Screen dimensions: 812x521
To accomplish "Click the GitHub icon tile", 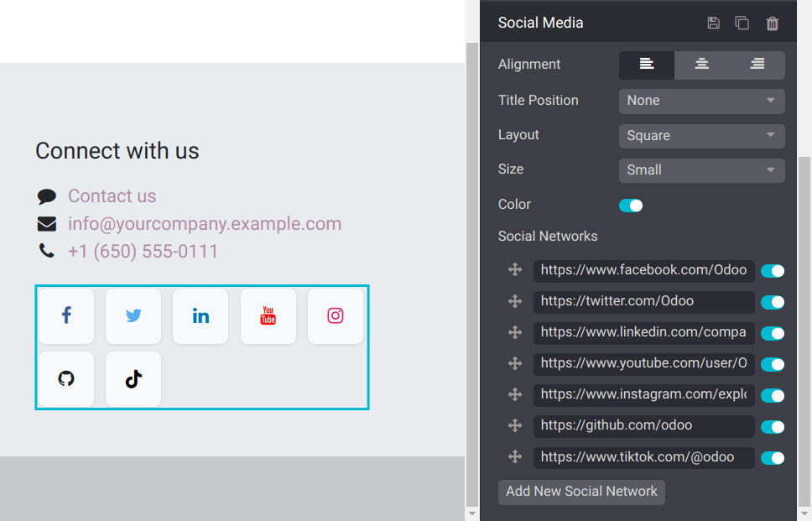I will coord(66,379).
